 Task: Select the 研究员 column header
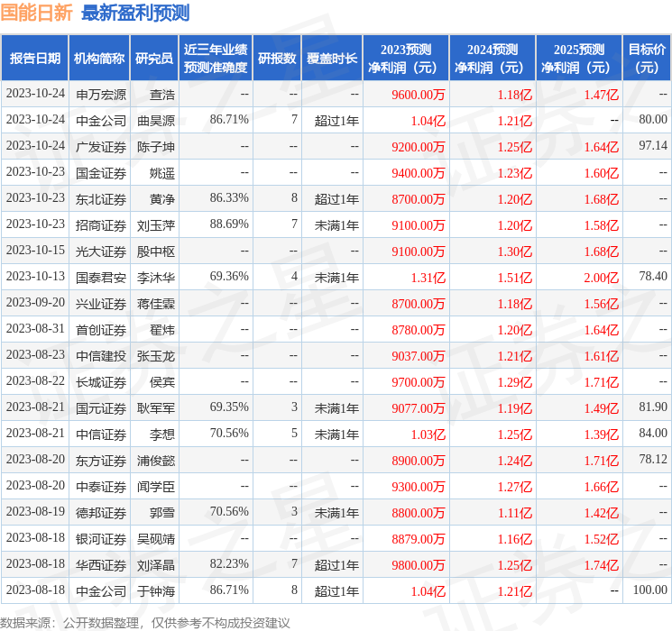[x=154, y=59]
